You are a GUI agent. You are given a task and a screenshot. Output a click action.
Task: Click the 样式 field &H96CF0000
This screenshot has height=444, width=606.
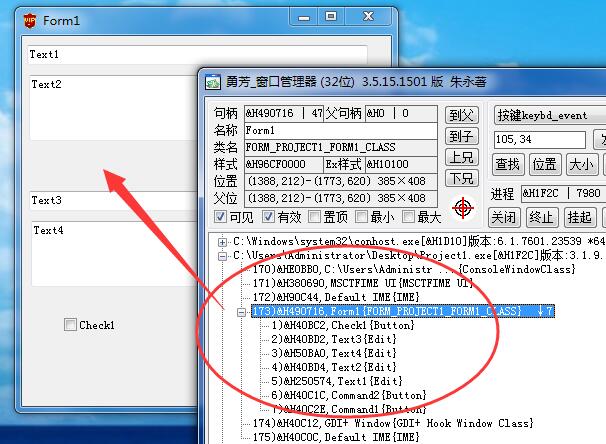coord(284,165)
